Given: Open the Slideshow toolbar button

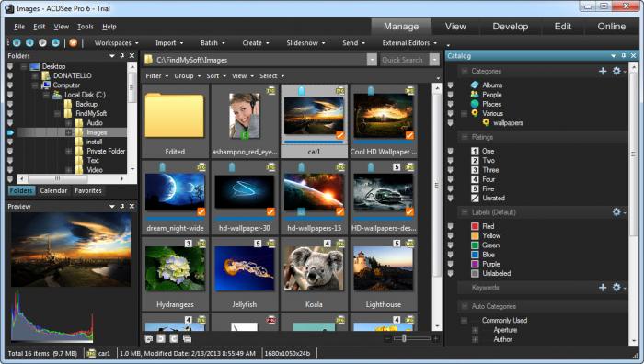Looking at the screenshot, I should click(x=305, y=42).
